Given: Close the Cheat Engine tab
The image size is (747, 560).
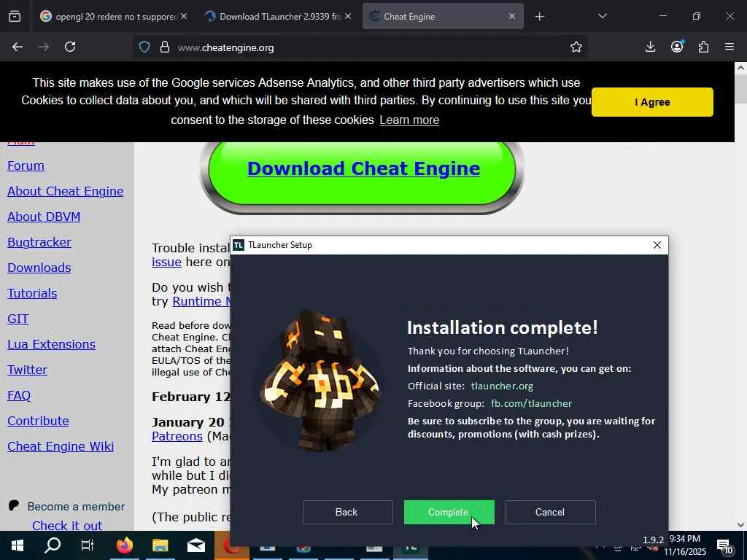Looking at the screenshot, I should tap(512, 17).
